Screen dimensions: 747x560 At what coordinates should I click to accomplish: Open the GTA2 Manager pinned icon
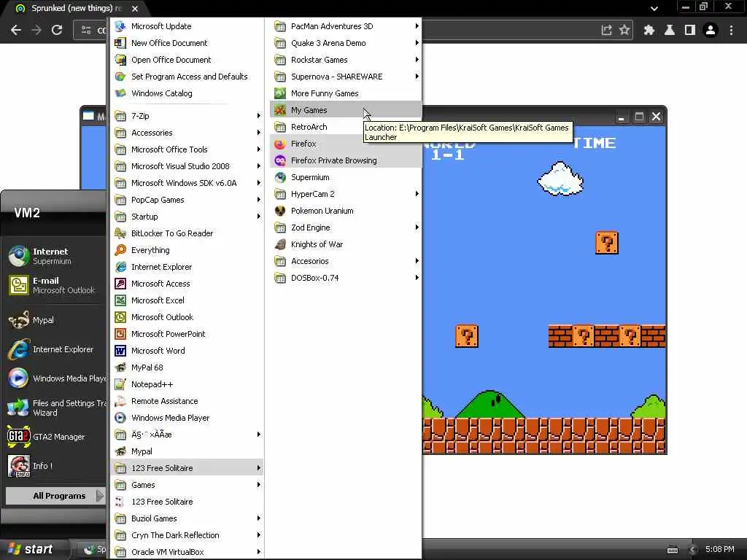[x=18, y=437]
